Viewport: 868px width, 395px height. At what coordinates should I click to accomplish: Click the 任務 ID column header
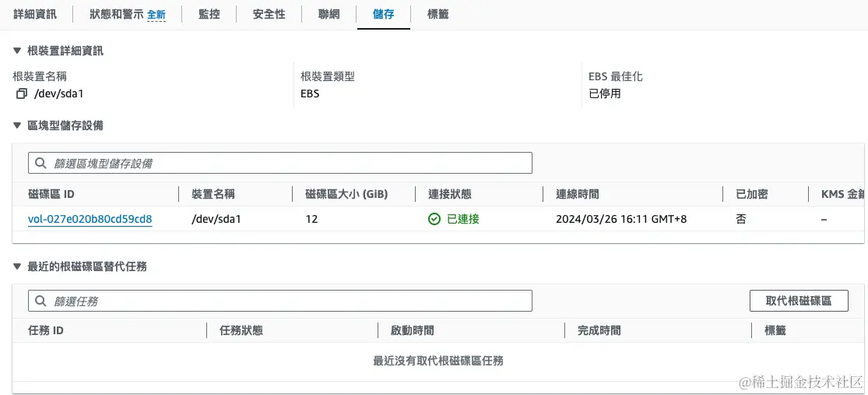point(45,331)
